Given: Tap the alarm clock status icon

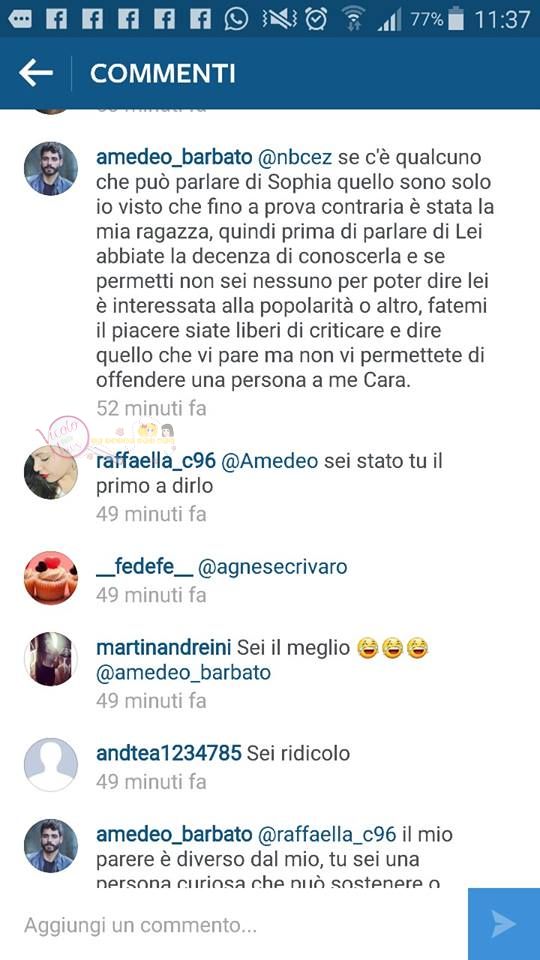Looking at the screenshot, I should [x=316, y=19].
